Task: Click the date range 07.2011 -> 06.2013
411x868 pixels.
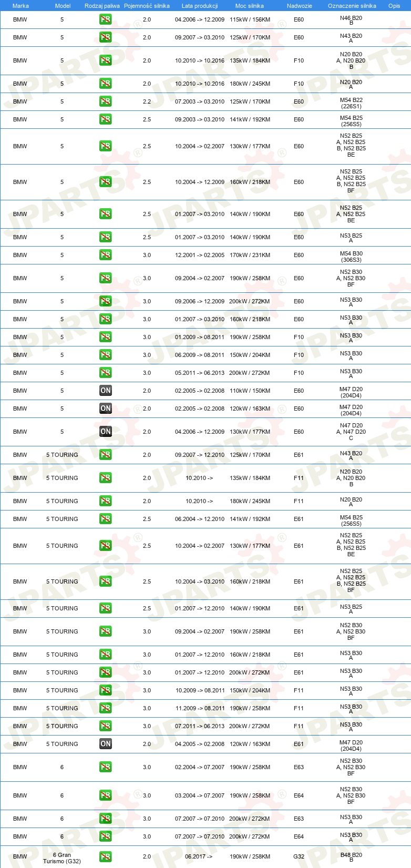Action: 200,726
